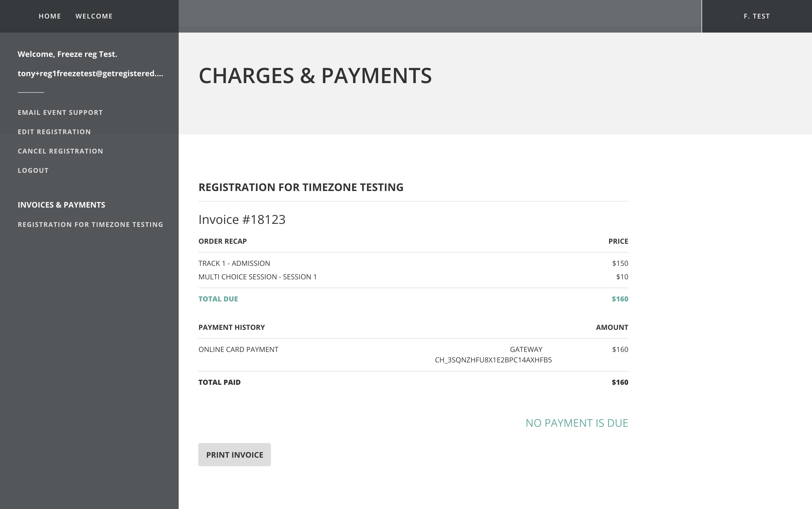Click the Total Due $160 amount
This screenshot has width=812, height=509.
pyautogui.click(x=620, y=299)
